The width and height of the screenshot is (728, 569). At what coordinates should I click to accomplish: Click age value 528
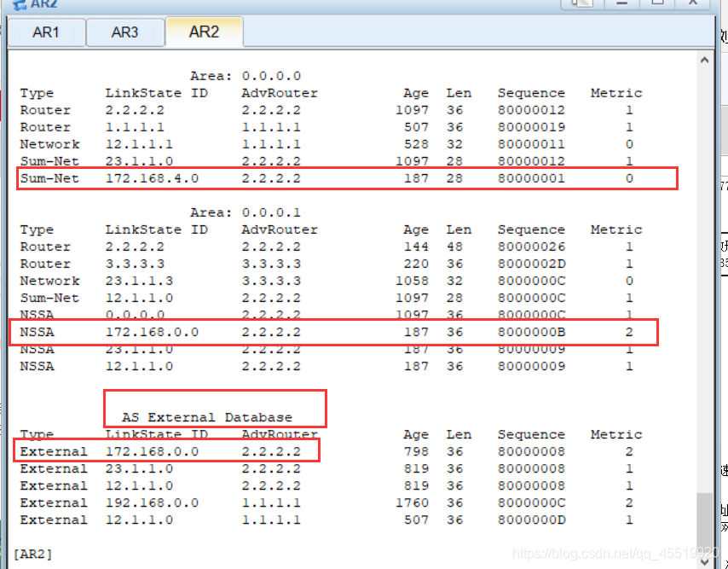[x=416, y=144]
